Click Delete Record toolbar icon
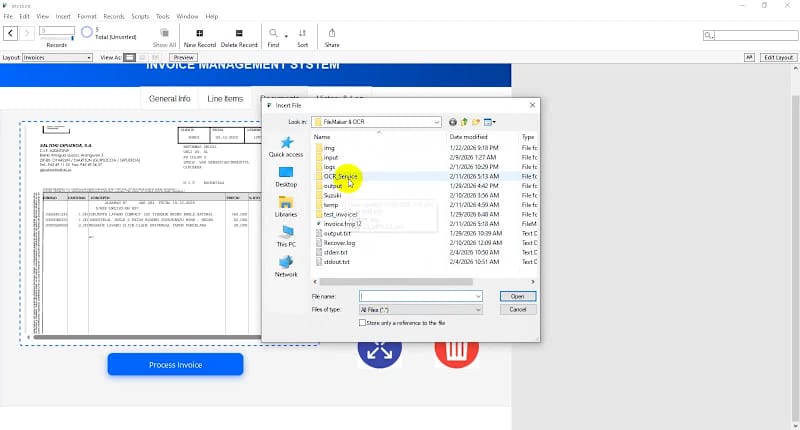The image size is (800, 430). [x=239, y=33]
